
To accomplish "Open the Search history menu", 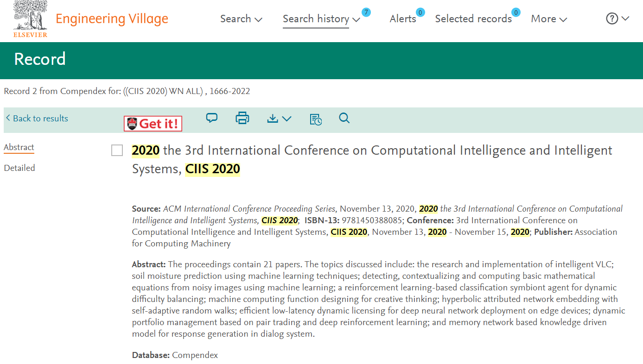I will click(x=316, y=19).
